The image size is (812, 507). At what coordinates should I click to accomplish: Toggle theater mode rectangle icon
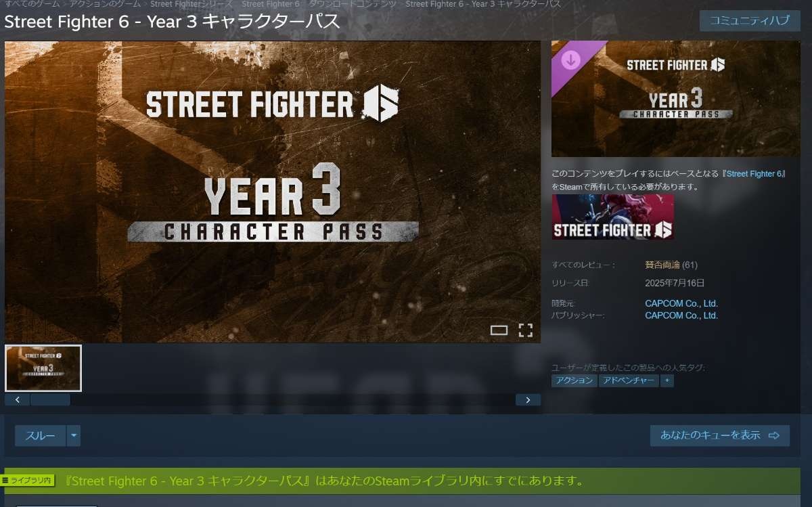click(499, 330)
